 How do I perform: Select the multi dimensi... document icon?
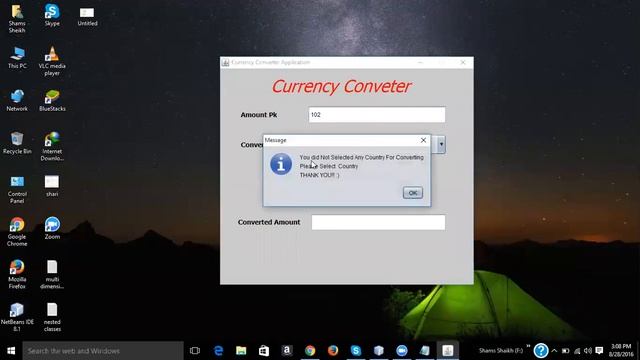52,274
